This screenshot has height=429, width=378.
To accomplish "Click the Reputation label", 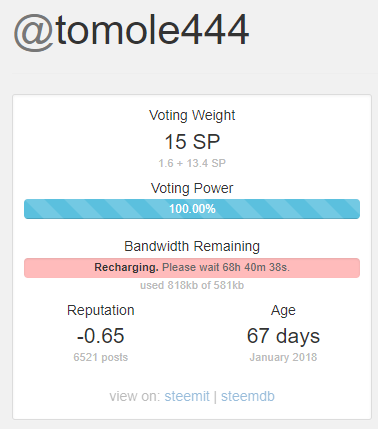I will [101, 310].
